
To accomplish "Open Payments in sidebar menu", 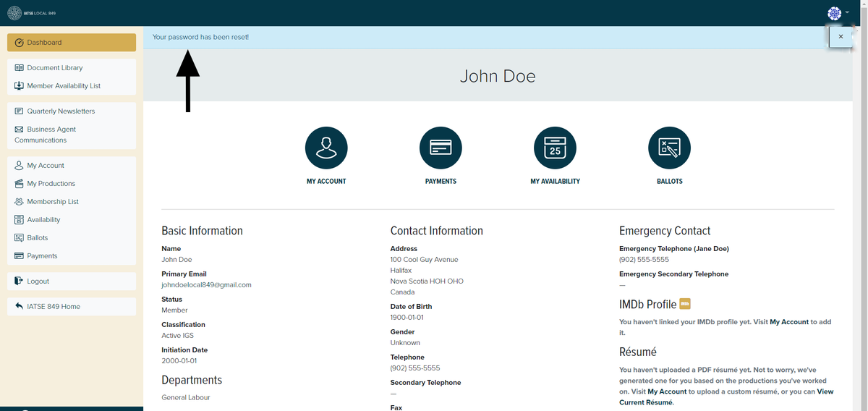I will tap(72, 256).
